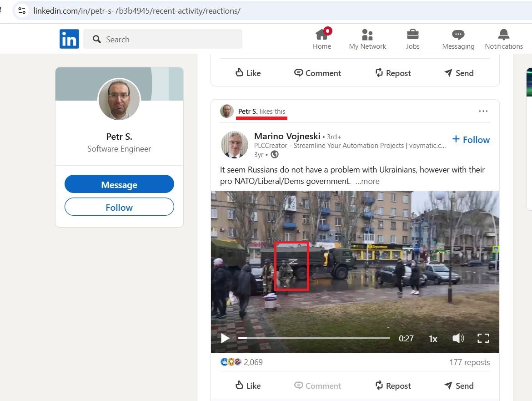The height and width of the screenshot is (401, 532).
Task: Open Marino Vojneski's profile picture
Action: point(235,145)
